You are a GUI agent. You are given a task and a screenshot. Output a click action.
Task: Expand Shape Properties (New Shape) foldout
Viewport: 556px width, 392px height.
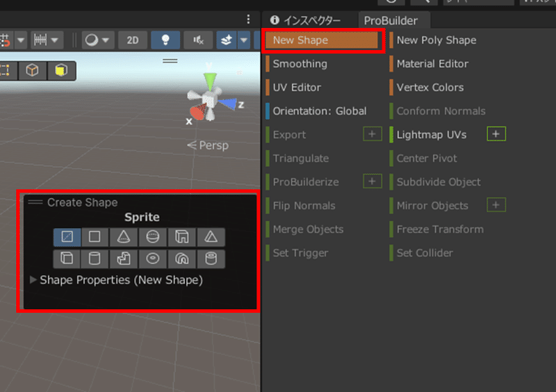pyautogui.click(x=33, y=280)
